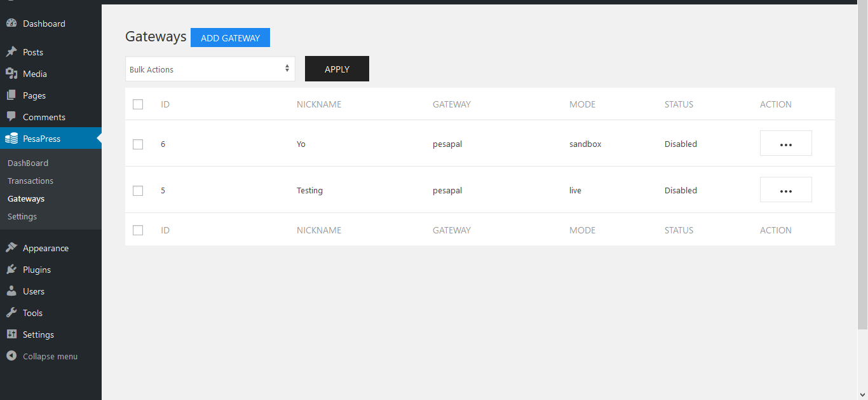Go to PesaPress DashBoard submenu
Screen dimensions: 868x400
[28, 163]
